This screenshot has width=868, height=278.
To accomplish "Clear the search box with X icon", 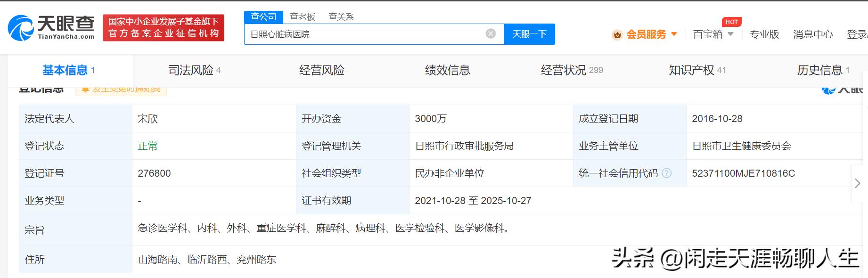I will (x=491, y=34).
